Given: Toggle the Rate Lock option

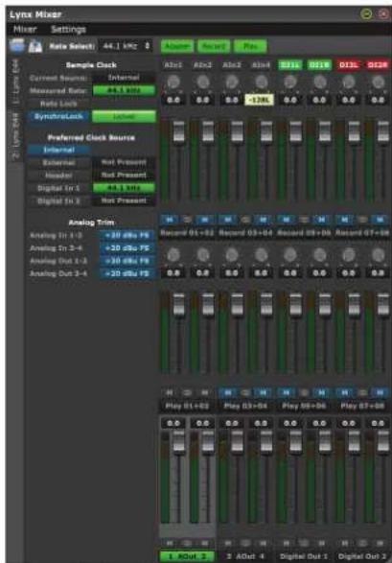Looking at the screenshot, I should pos(58,104).
